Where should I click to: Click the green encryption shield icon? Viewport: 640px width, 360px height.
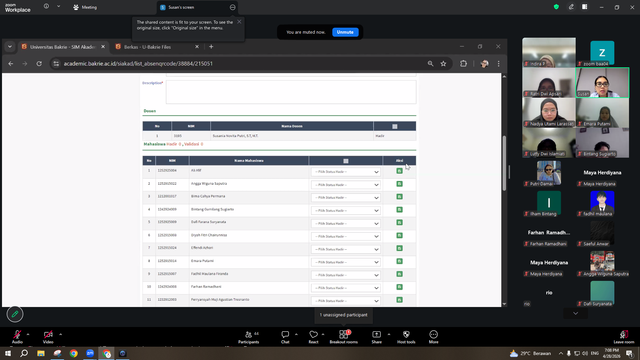click(x=556, y=7)
